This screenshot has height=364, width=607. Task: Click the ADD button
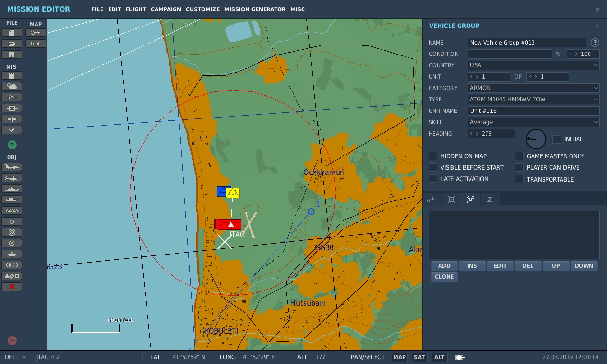pyautogui.click(x=444, y=266)
